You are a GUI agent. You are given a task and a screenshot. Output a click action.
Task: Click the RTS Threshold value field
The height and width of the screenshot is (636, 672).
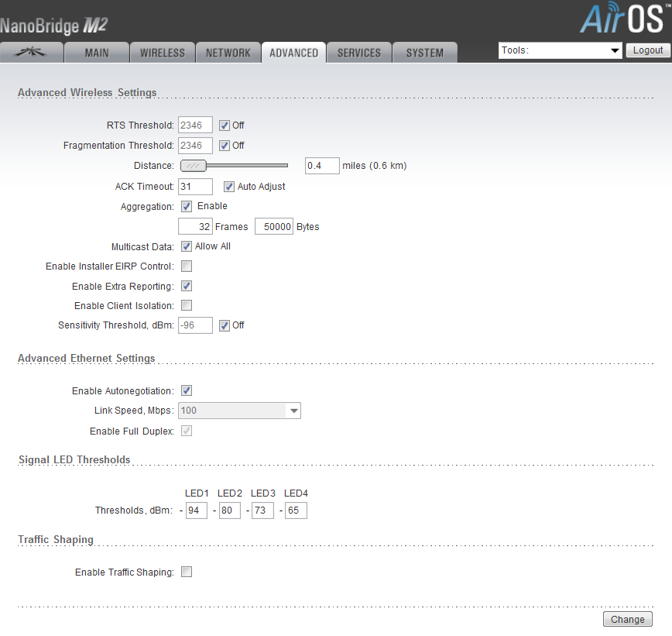[195, 125]
